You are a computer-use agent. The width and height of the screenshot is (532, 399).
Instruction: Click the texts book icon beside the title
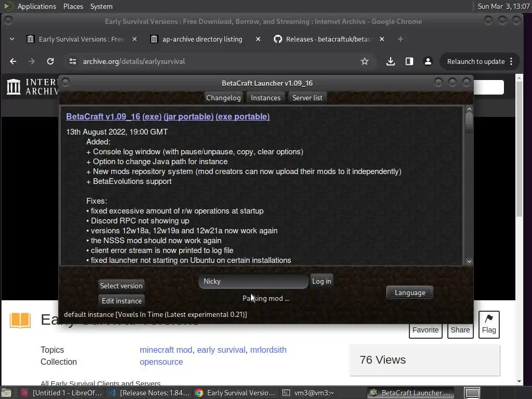pyautogui.click(x=20, y=320)
